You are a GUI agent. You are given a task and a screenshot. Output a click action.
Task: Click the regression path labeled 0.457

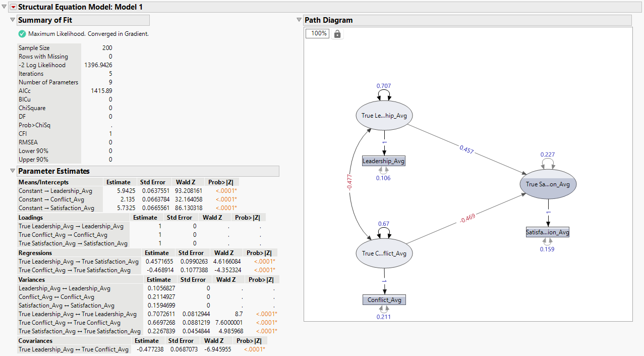point(466,150)
